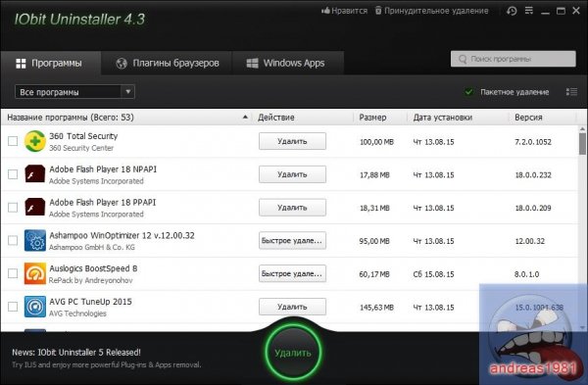Click the Ashampoo WinOptimizer gear icon
This screenshot has width=588, height=385.
click(x=35, y=240)
